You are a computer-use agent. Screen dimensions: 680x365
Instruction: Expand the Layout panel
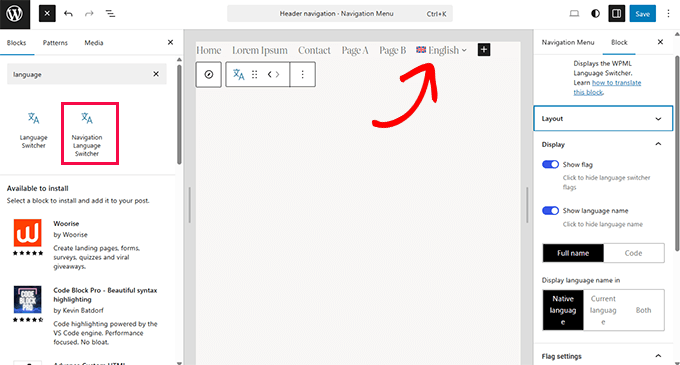click(603, 118)
